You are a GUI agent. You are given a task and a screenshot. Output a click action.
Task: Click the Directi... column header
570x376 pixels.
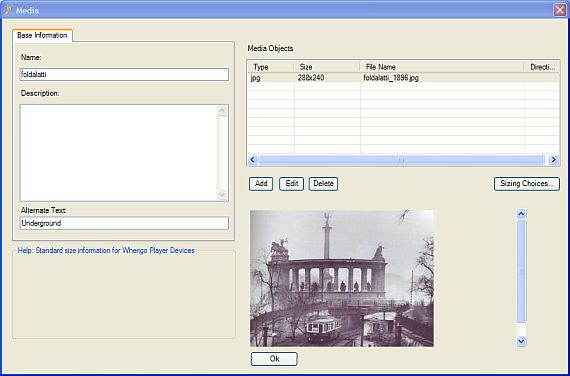pyautogui.click(x=542, y=67)
